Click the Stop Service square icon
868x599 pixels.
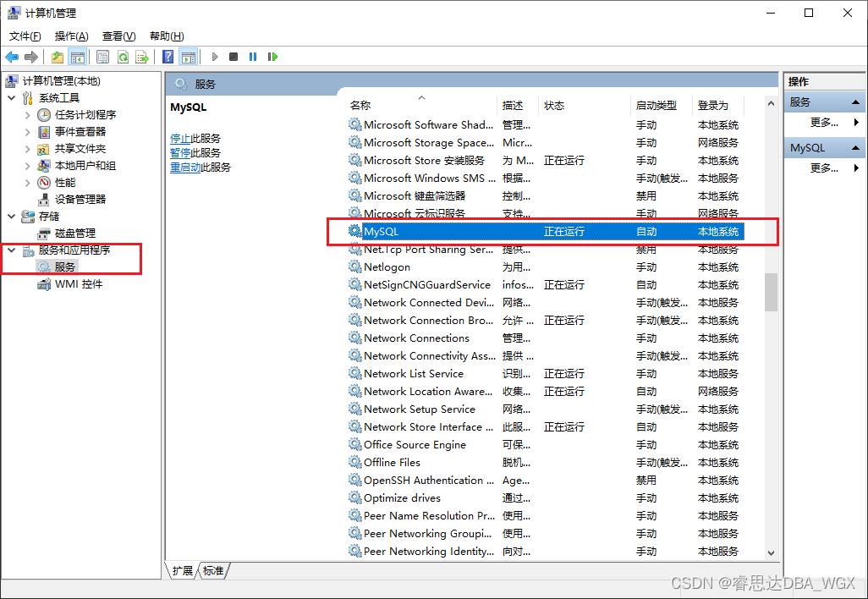(x=233, y=57)
